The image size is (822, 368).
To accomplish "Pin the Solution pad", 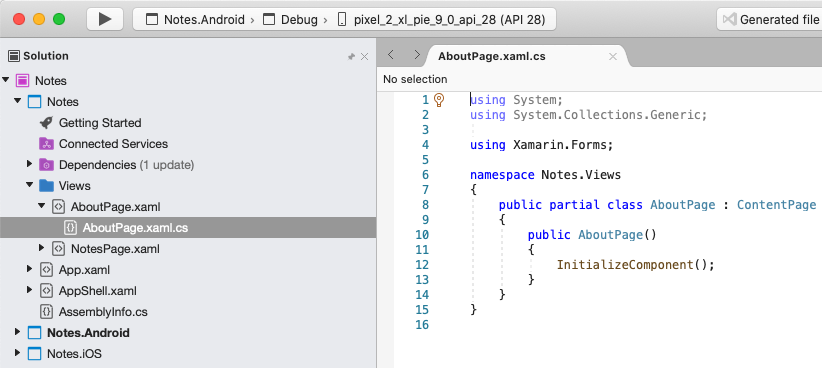I will click(x=351, y=57).
